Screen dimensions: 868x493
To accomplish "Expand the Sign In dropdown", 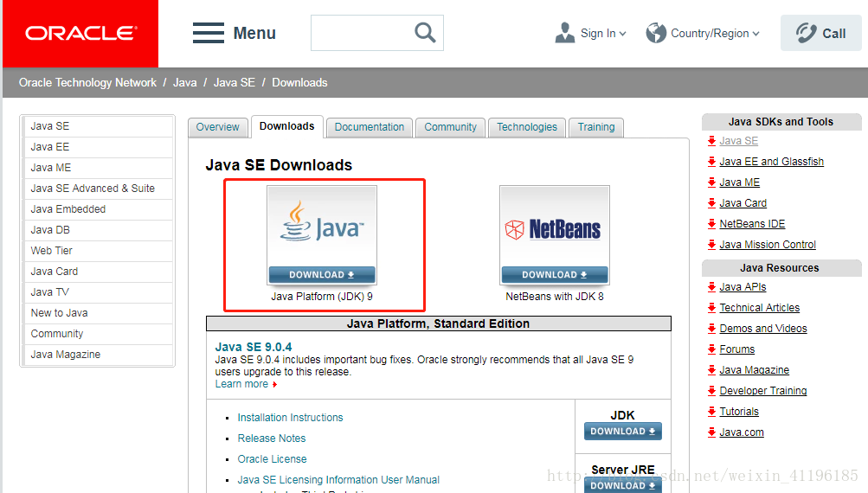I will pos(623,34).
